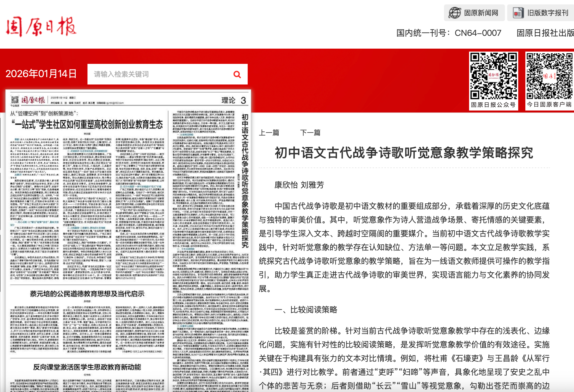Click author names 康欣怡 刘雅芳
574x392 pixels.
[299, 185]
